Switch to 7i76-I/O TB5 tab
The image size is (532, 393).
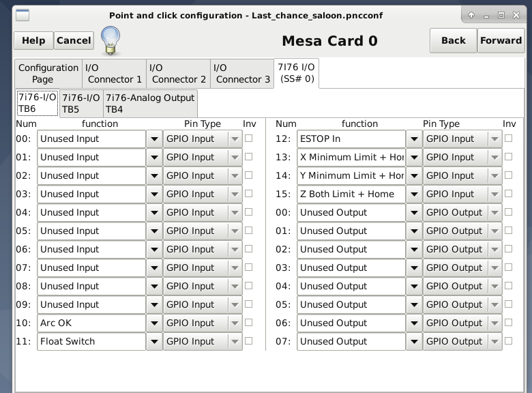(x=80, y=103)
